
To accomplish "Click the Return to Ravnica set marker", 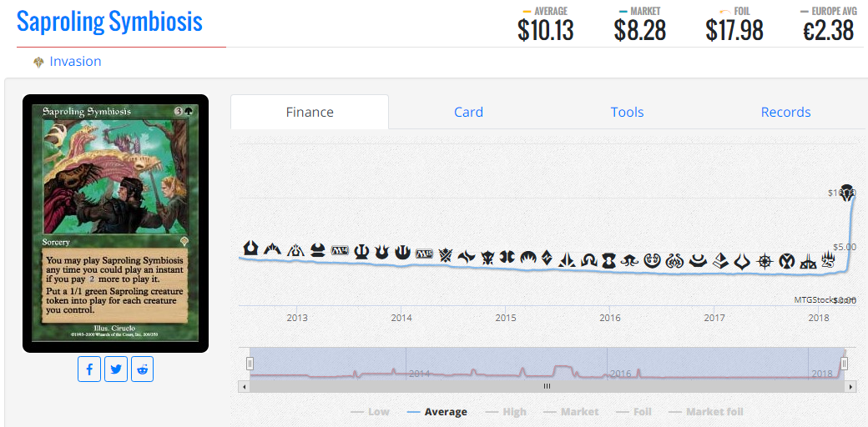I will pyautogui.click(x=250, y=248).
